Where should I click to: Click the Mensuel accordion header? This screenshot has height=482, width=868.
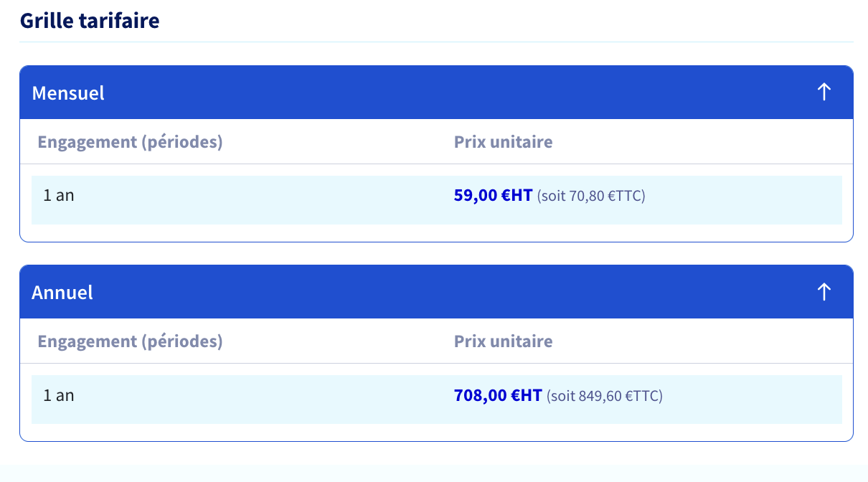point(436,93)
